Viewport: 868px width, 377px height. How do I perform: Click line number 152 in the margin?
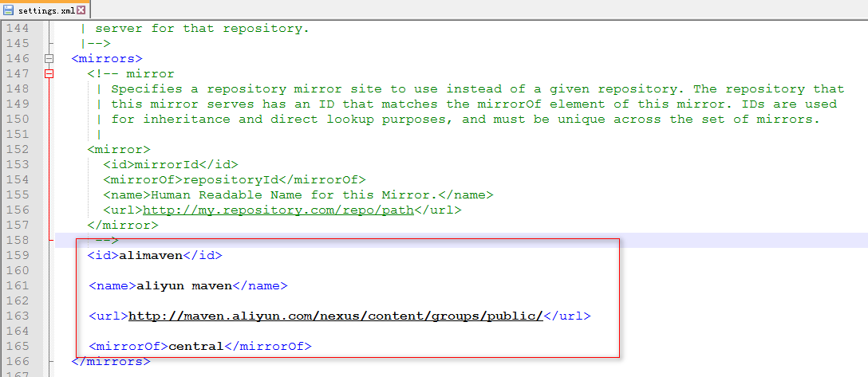[x=18, y=149]
